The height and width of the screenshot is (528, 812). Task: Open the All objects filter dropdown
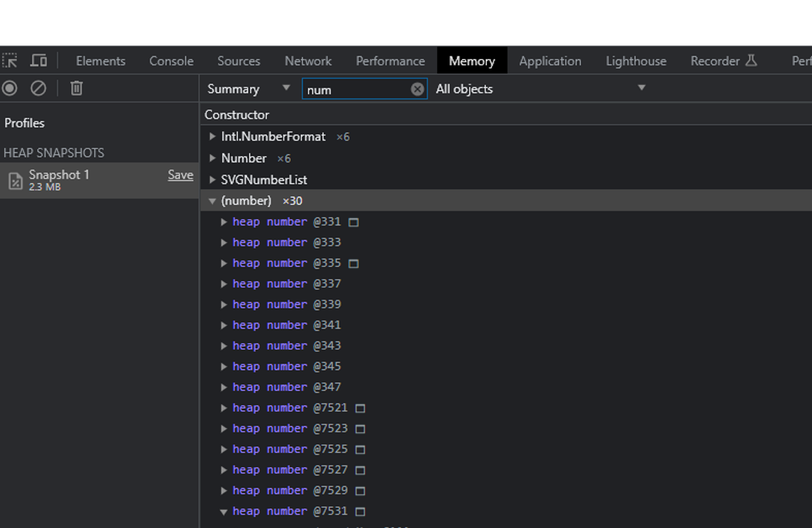click(540, 89)
